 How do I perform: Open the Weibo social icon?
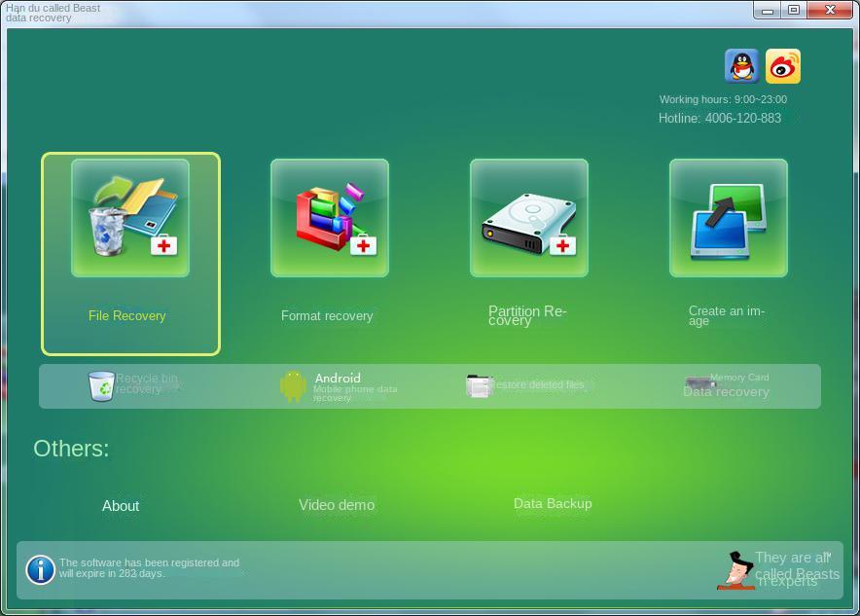783,66
